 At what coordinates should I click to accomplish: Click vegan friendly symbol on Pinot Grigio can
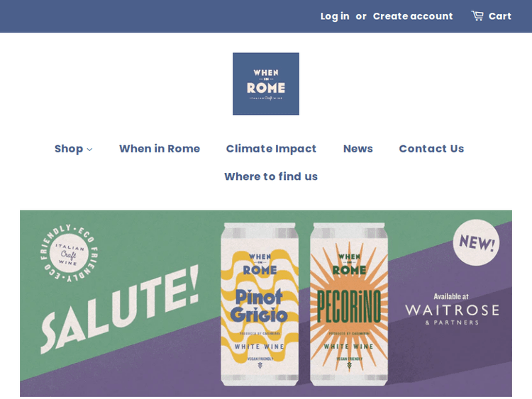tap(260, 366)
